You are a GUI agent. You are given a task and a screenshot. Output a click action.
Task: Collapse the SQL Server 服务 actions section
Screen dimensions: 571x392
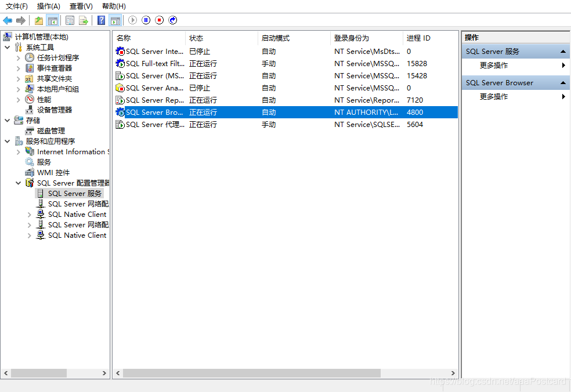(x=563, y=52)
